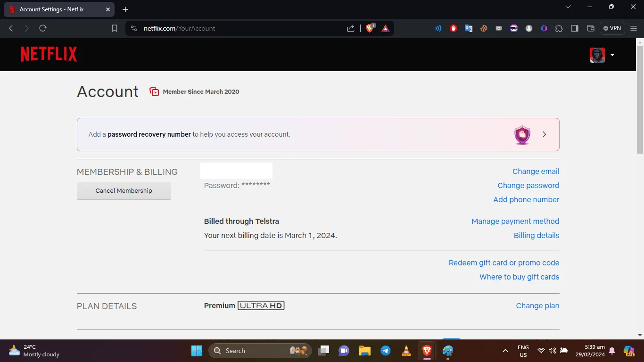
Task: Click the Member Since badge icon
Action: (154, 91)
